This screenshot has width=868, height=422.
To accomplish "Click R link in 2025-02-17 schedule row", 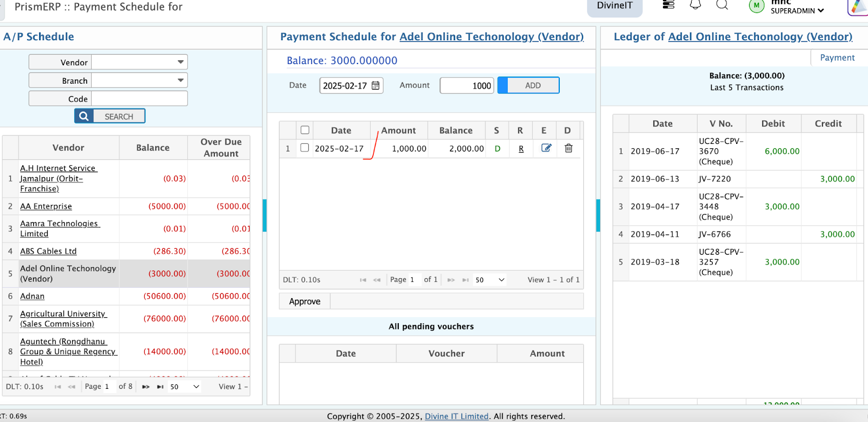I will [521, 149].
